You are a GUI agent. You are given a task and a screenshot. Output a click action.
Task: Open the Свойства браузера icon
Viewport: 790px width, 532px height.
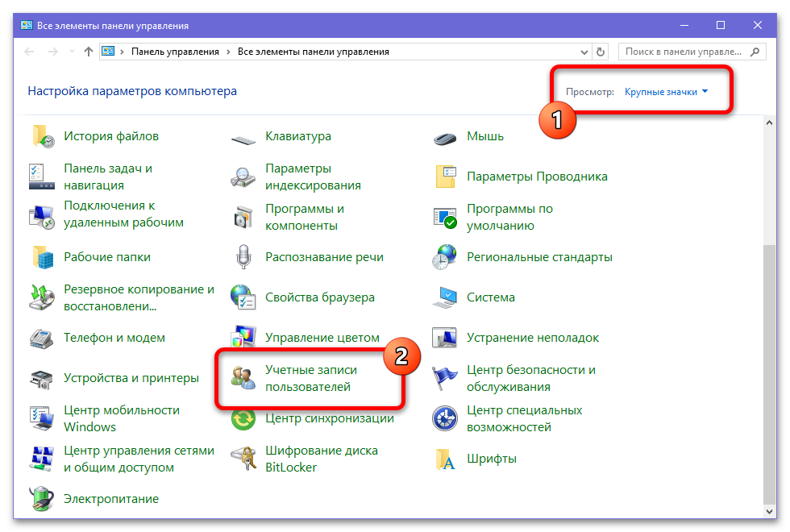[x=243, y=297]
